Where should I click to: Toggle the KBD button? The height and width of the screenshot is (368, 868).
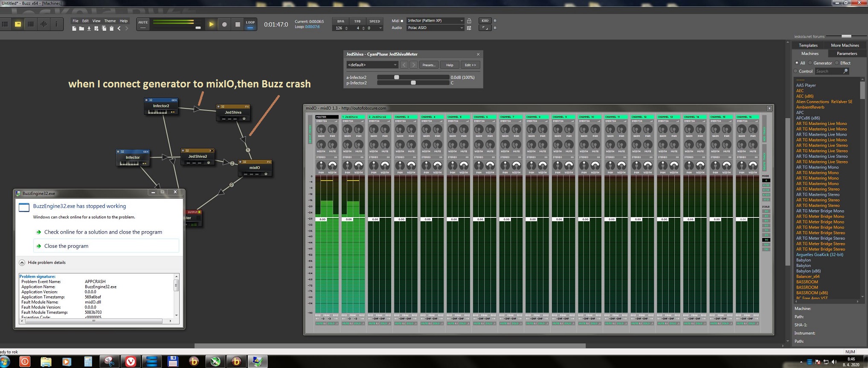click(x=485, y=20)
